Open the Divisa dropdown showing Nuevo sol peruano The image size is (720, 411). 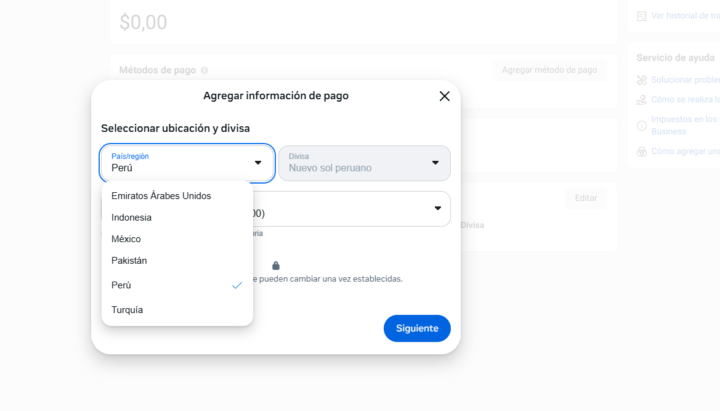point(364,163)
